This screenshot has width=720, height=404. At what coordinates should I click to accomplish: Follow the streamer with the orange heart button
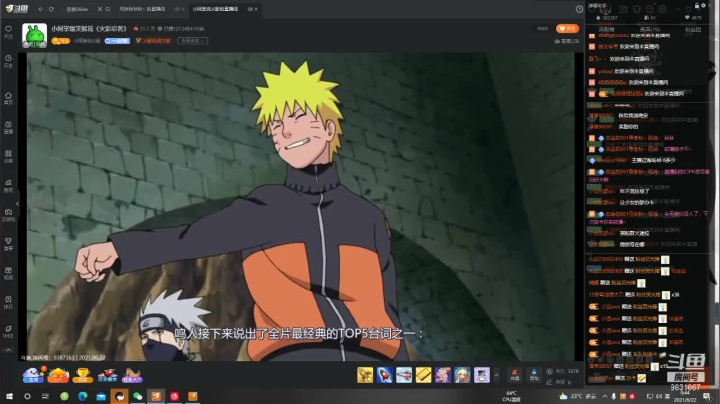(x=567, y=28)
